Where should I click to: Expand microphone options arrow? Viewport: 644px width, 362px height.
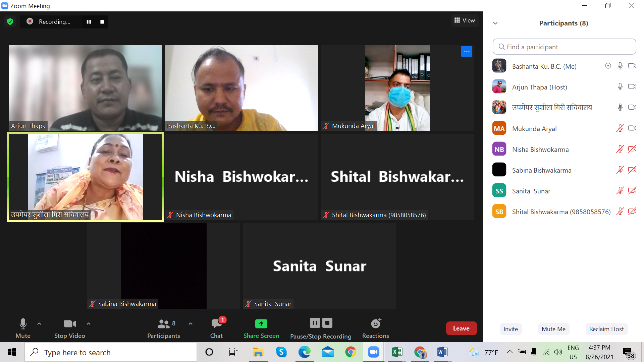(x=39, y=324)
